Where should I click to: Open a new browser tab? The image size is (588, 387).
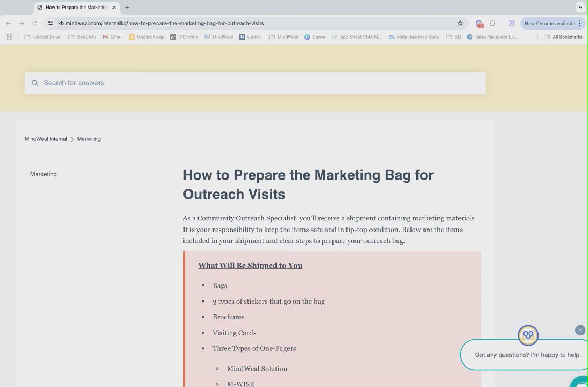click(127, 8)
